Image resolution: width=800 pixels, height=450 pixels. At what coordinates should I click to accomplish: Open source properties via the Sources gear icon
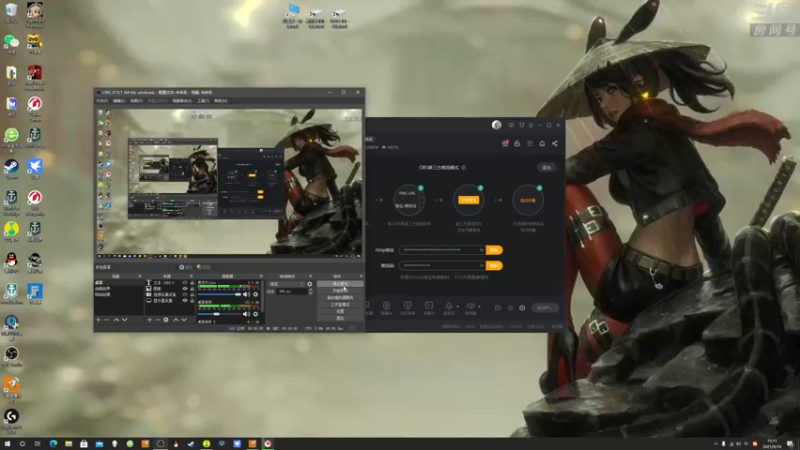166,320
